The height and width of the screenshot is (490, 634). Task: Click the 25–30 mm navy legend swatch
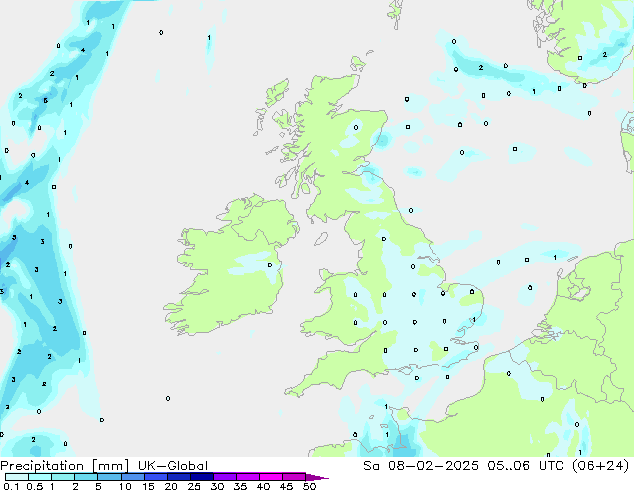(202, 477)
